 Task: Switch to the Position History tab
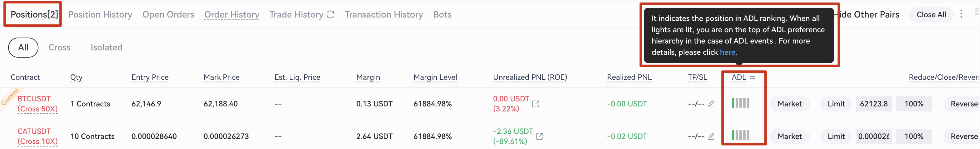(x=100, y=15)
